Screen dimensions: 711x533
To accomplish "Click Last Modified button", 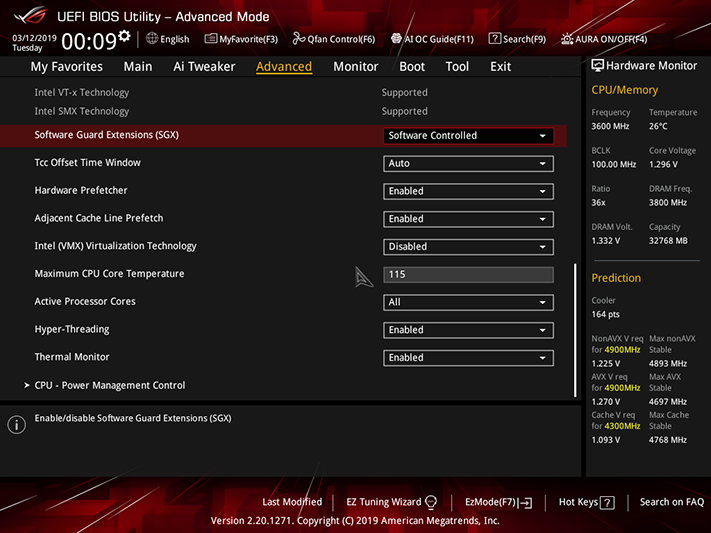I will tap(292, 502).
